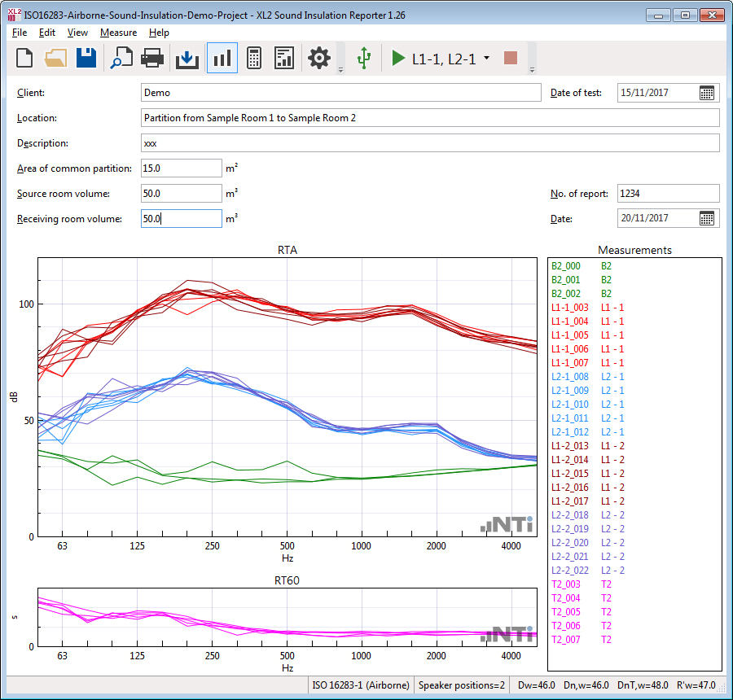This screenshot has width=733, height=700.
Task: Stop measurement with the square button
Action: [511, 58]
